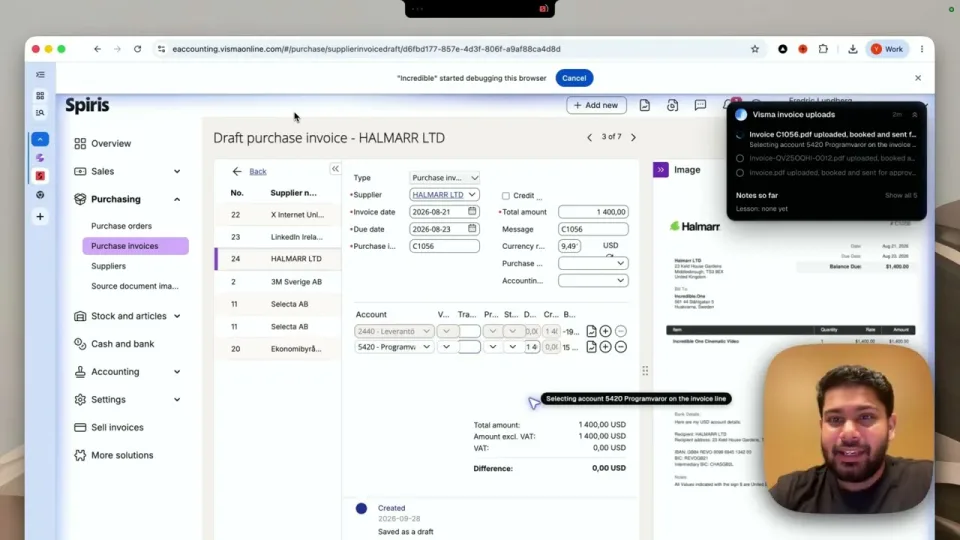The width and height of the screenshot is (960, 540).
Task: Click Show all 5 in notes
Action: pos(901,195)
